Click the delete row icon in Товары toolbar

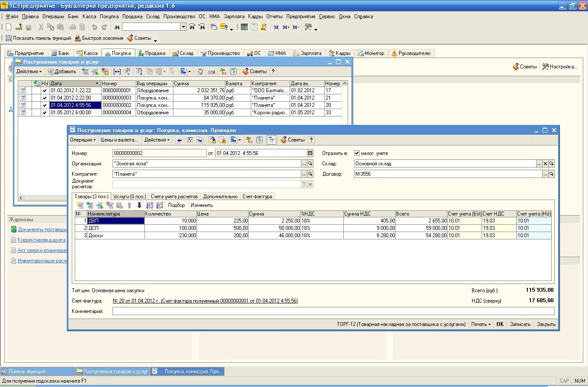pos(110,205)
